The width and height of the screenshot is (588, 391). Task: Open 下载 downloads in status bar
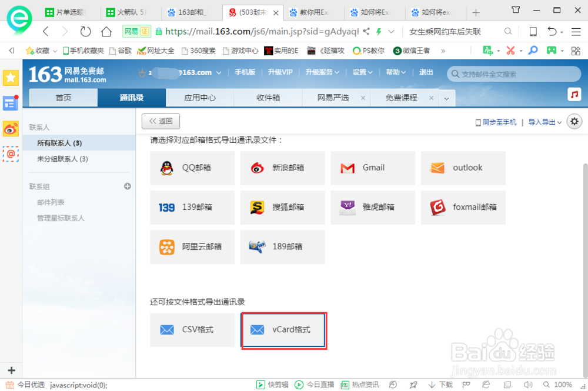440,385
